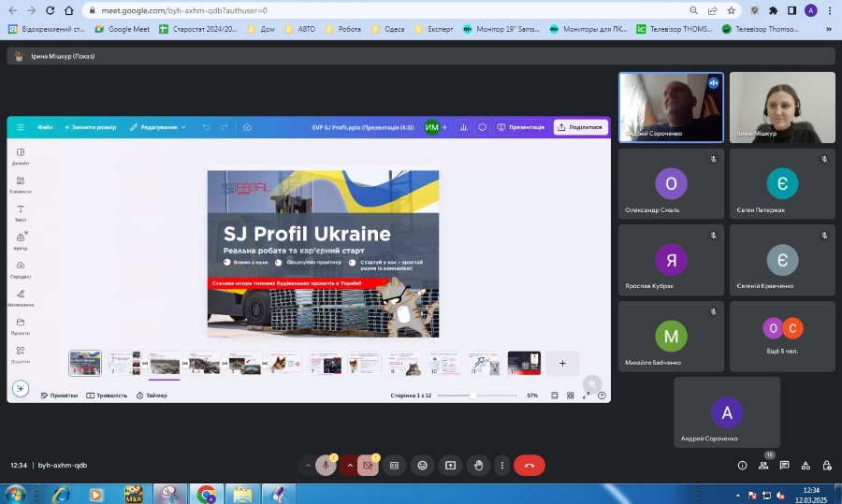Viewport: 842px width, 504px height.
Task: Click the Поділитися button in Canva
Action: (x=580, y=127)
